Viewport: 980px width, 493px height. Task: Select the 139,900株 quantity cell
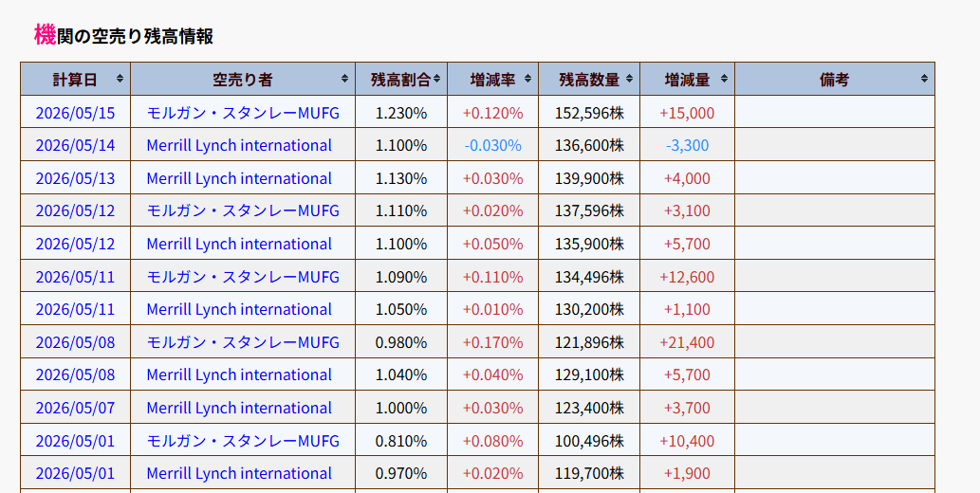[x=589, y=178]
